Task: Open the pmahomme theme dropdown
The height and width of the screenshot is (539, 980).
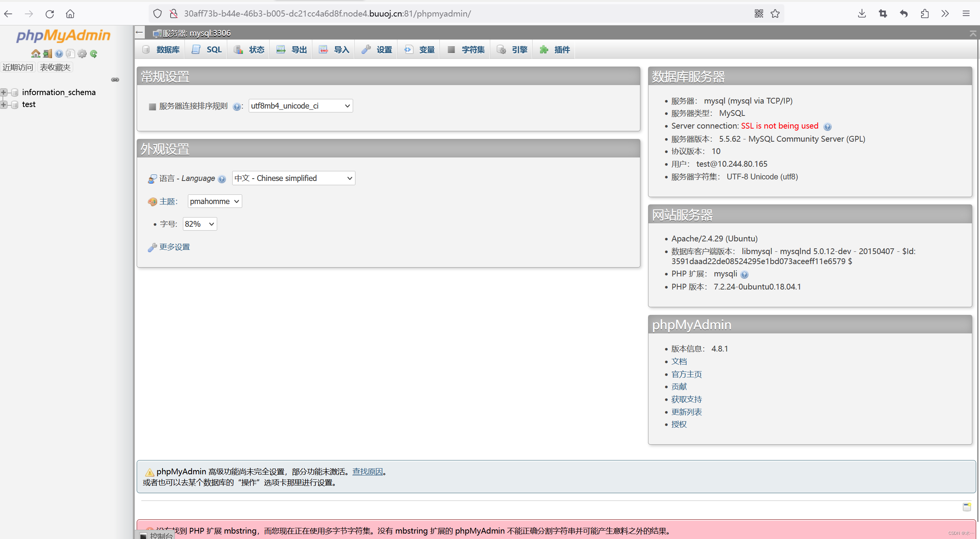Action: click(214, 201)
